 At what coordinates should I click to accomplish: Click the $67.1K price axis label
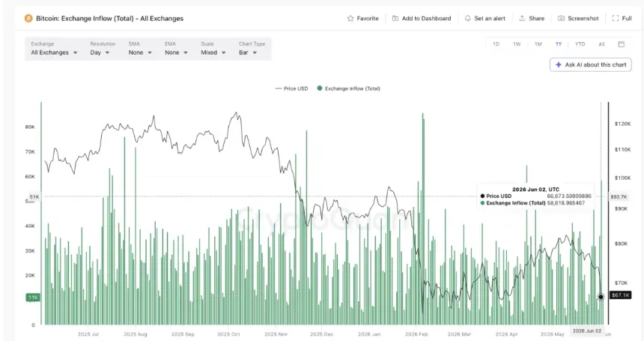[x=620, y=295]
